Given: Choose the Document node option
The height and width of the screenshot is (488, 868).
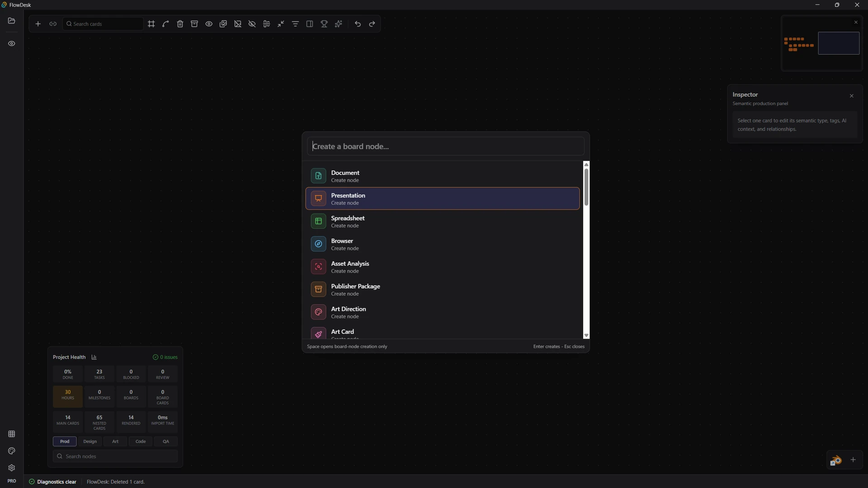Looking at the screenshot, I should (443, 176).
